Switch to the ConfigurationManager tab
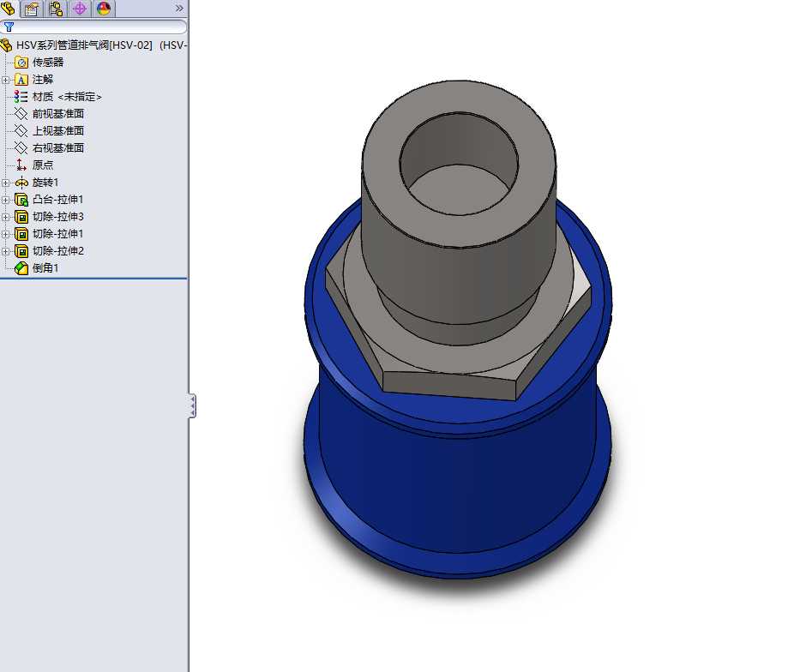The width and height of the screenshot is (800, 672). (56, 9)
